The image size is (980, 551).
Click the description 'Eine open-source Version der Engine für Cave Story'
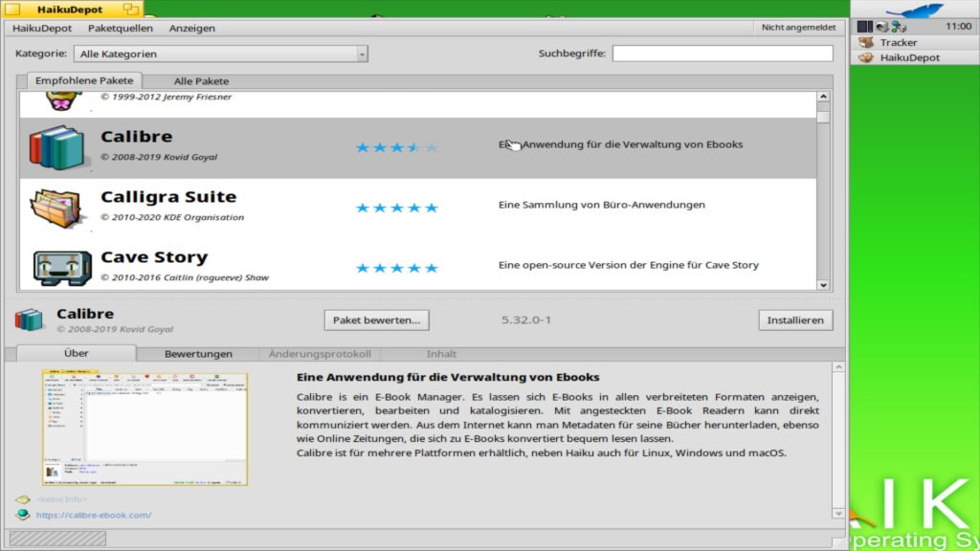point(628,265)
